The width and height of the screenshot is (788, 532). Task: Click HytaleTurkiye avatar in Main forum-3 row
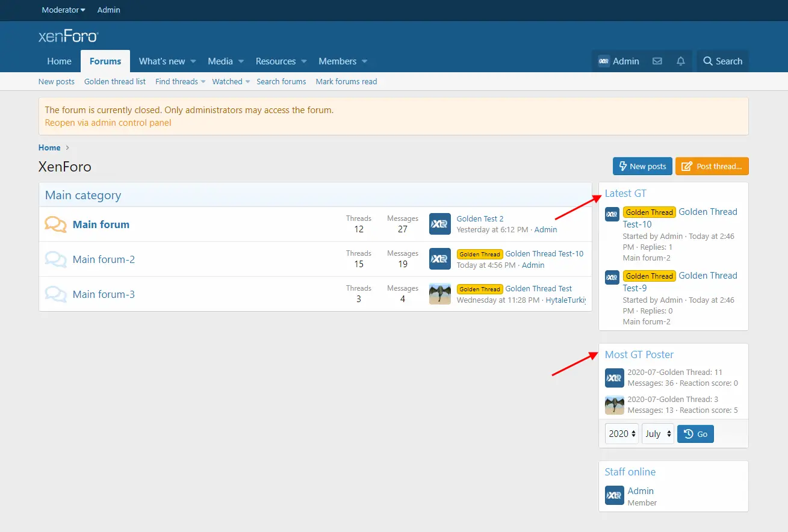[440, 294]
